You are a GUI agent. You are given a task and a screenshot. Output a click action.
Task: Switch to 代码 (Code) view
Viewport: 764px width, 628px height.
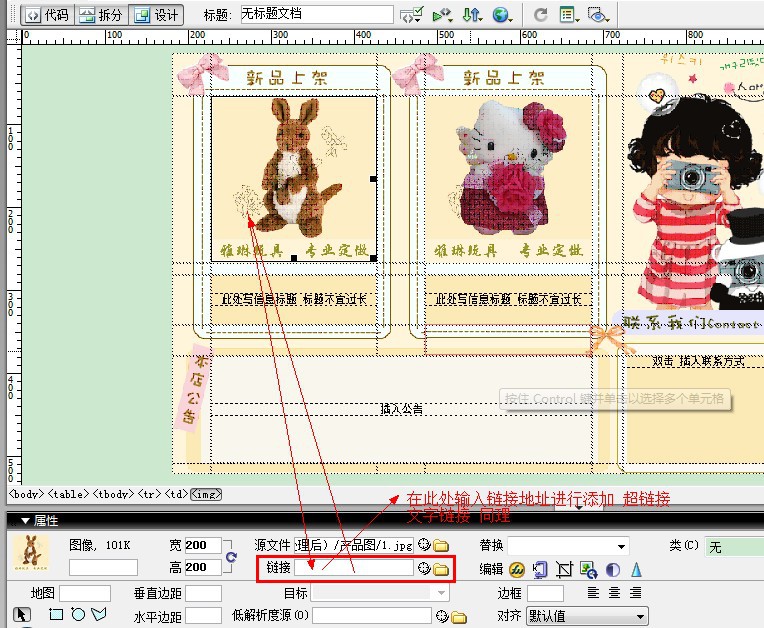coord(47,15)
